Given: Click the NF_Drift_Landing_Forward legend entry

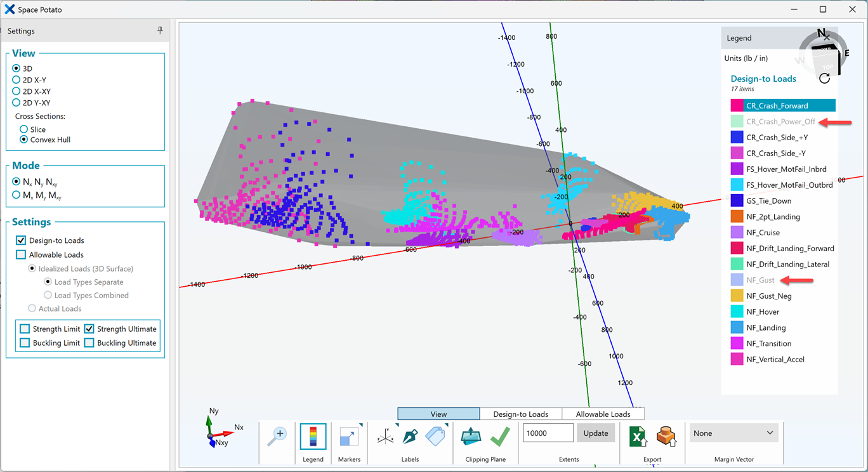Looking at the screenshot, I should (790, 249).
